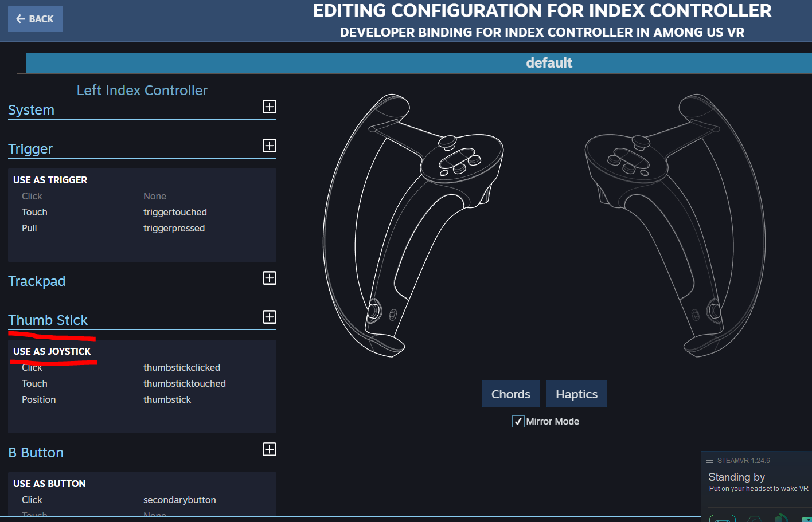Click the thumbstickclicked action
Screen dimensions: 812x522
[x=182, y=367]
